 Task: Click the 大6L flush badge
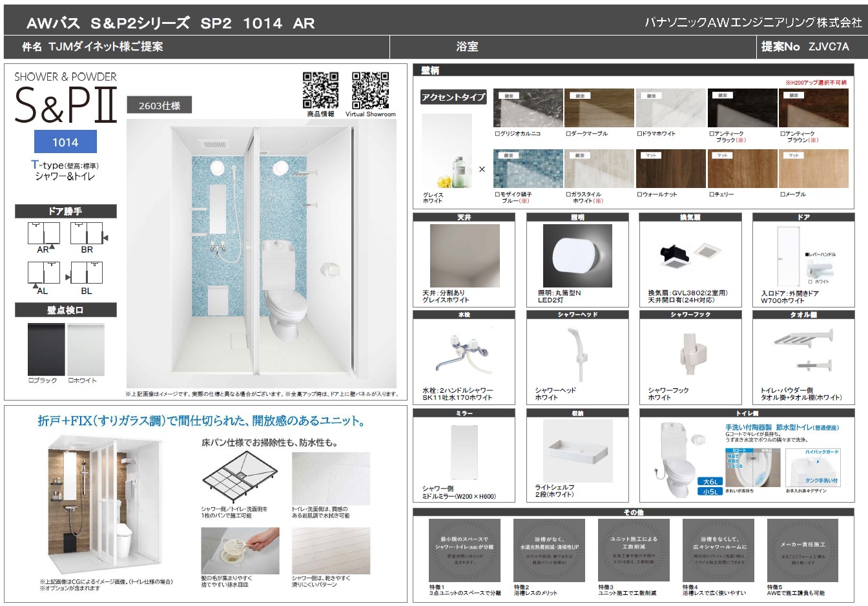(x=710, y=481)
